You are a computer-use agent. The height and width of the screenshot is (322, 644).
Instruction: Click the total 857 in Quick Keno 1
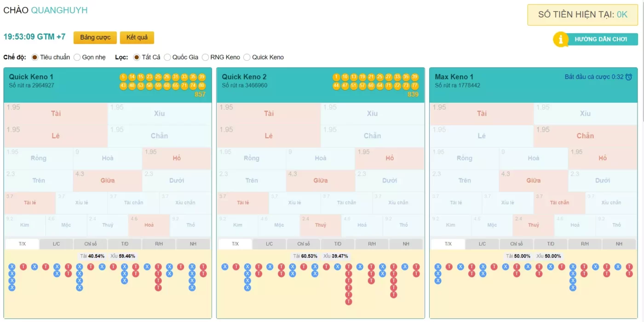coord(200,94)
